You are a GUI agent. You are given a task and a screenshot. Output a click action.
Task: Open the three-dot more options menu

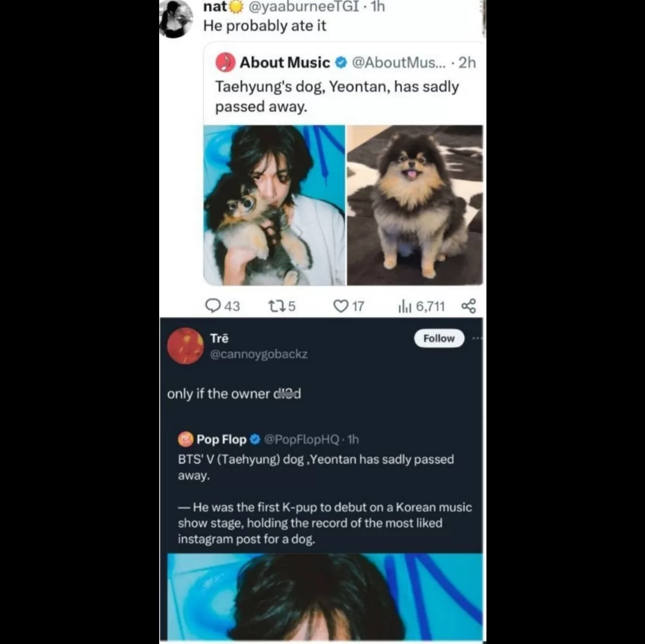[477, 338]
